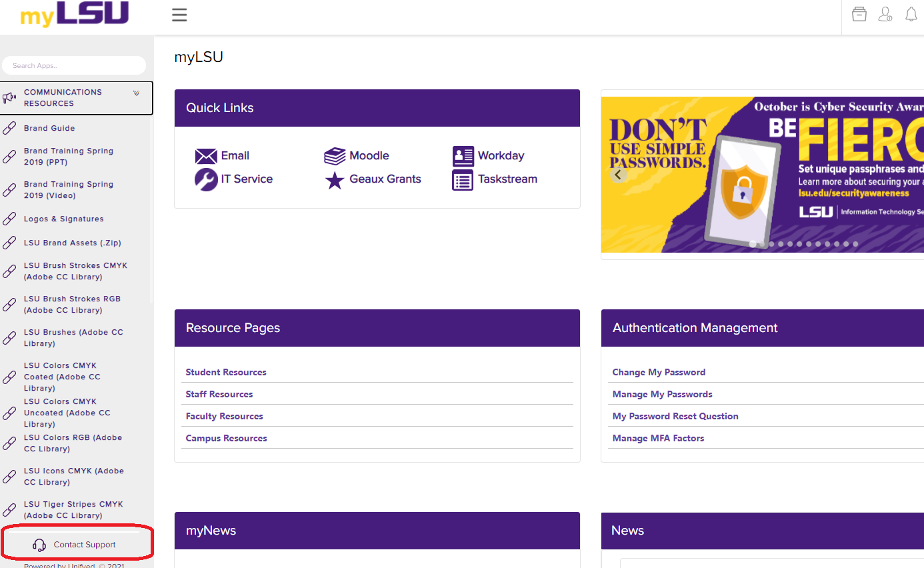The width and height of the screenshot is (924, 568).
Task: Open notifications via the bell icon
Action: tap(911, 13)
